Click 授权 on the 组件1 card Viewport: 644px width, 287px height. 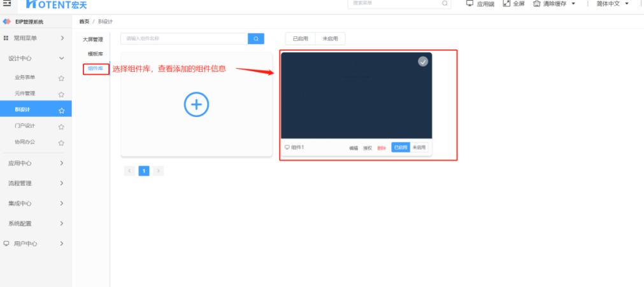(x=368, y=148)
